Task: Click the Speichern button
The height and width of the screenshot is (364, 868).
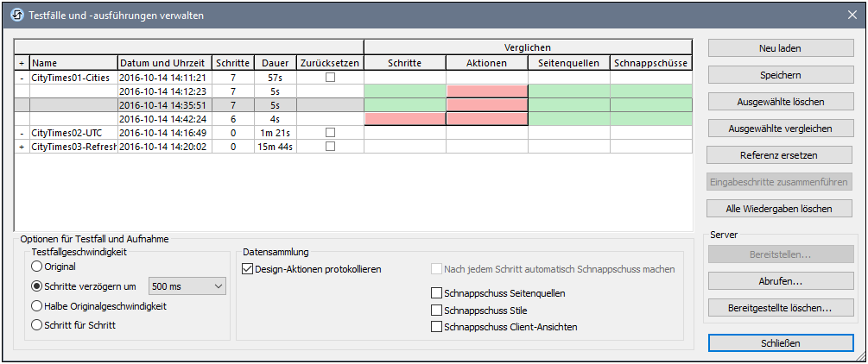Action: pyautogui.click(x=780, y=75)
